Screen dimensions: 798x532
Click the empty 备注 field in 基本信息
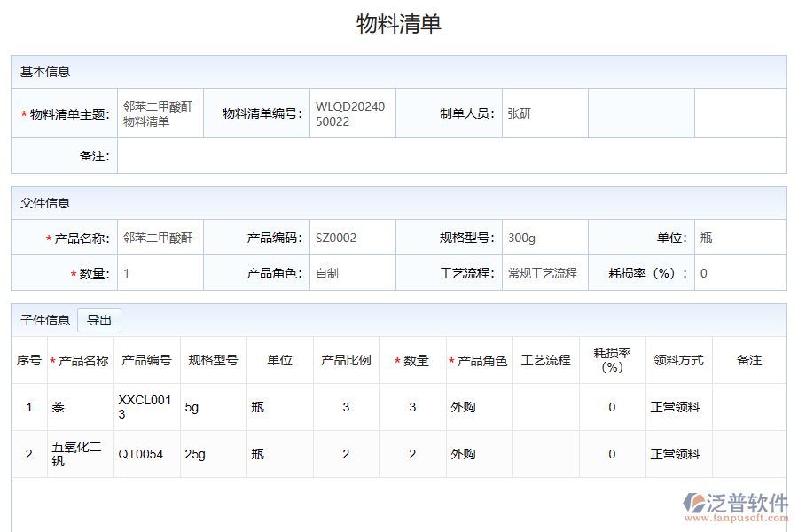tap(450, 156)
